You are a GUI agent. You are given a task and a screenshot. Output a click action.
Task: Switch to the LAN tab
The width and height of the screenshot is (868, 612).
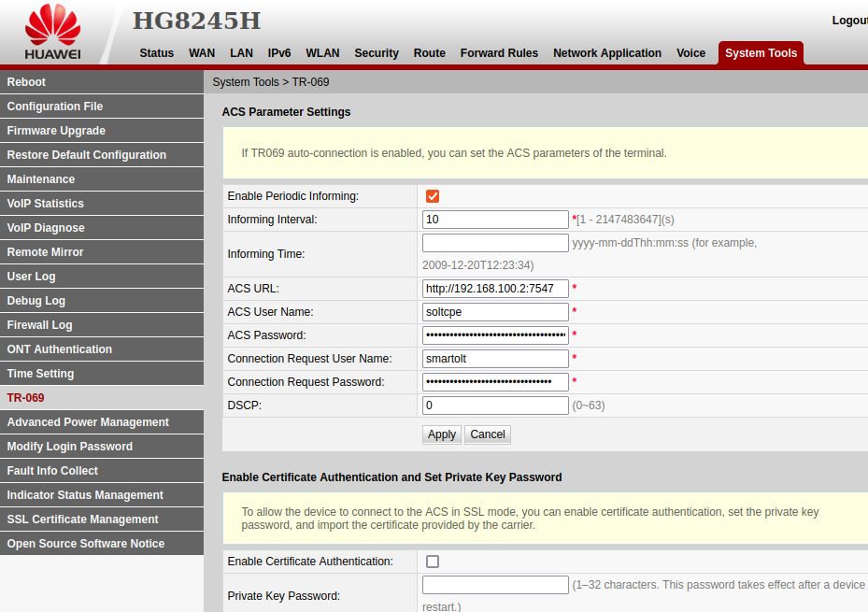[241, 53]
